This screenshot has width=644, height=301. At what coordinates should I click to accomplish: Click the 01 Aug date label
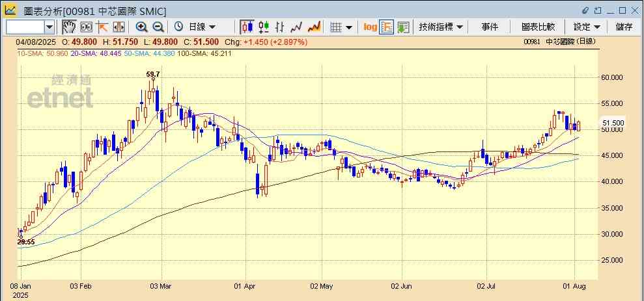pyautogui.click(x=576, y=285)
